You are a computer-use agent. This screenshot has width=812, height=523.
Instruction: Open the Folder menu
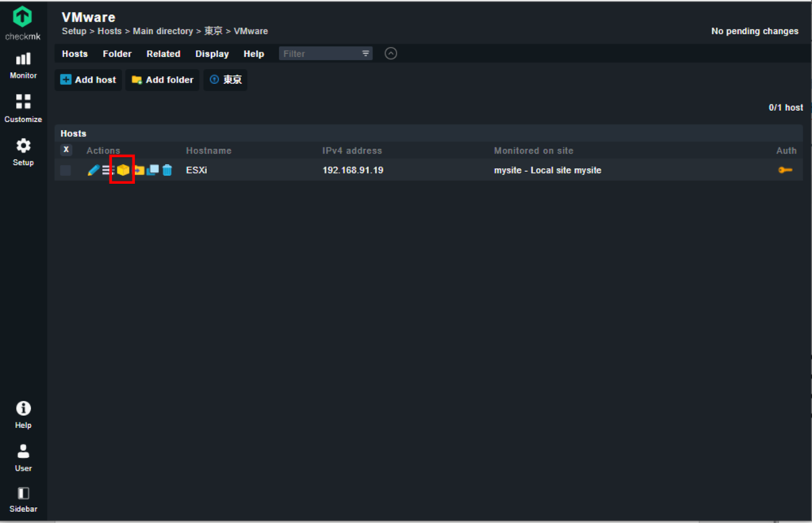[x=117, y=54]
